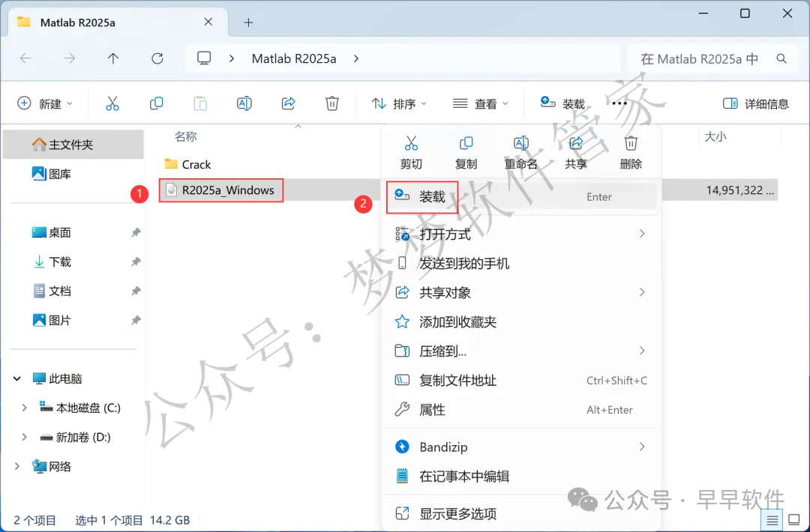Click the toolbar Rename icon
Viewport: 810px width, 532px height.
[244, 103]
